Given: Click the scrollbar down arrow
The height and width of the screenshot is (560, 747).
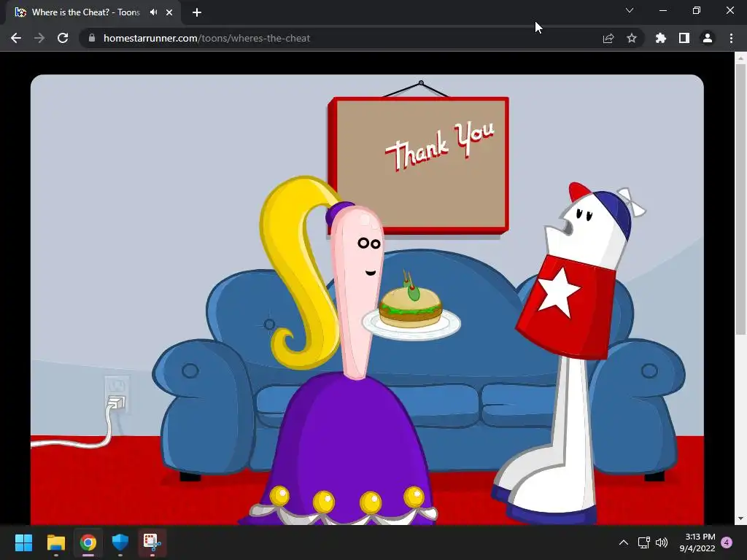Looking at the screenshot, I should click(740, 518).
